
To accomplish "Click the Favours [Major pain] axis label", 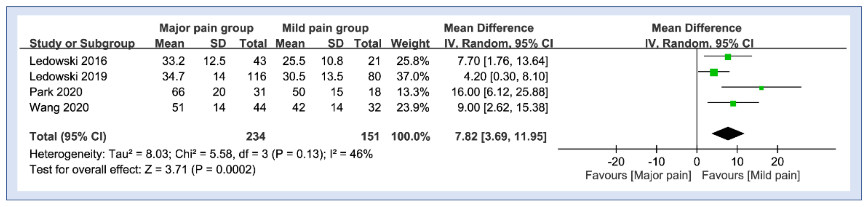I will 638,175.
